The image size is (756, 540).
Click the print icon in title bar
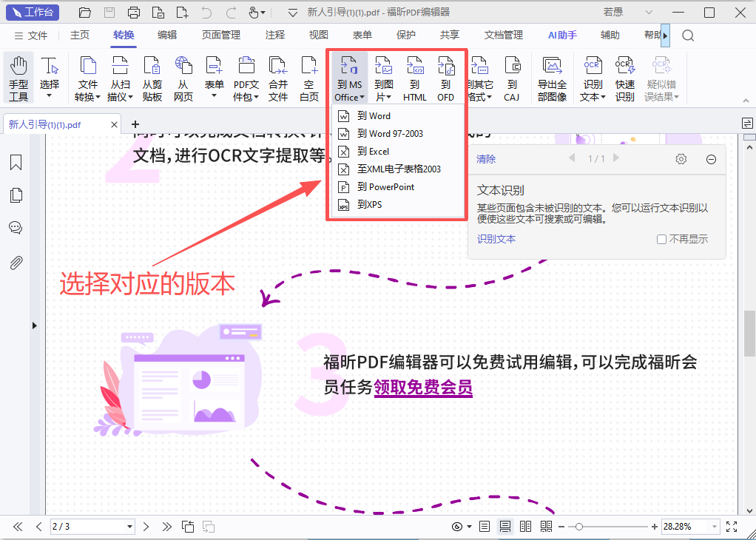click(134, 13)
